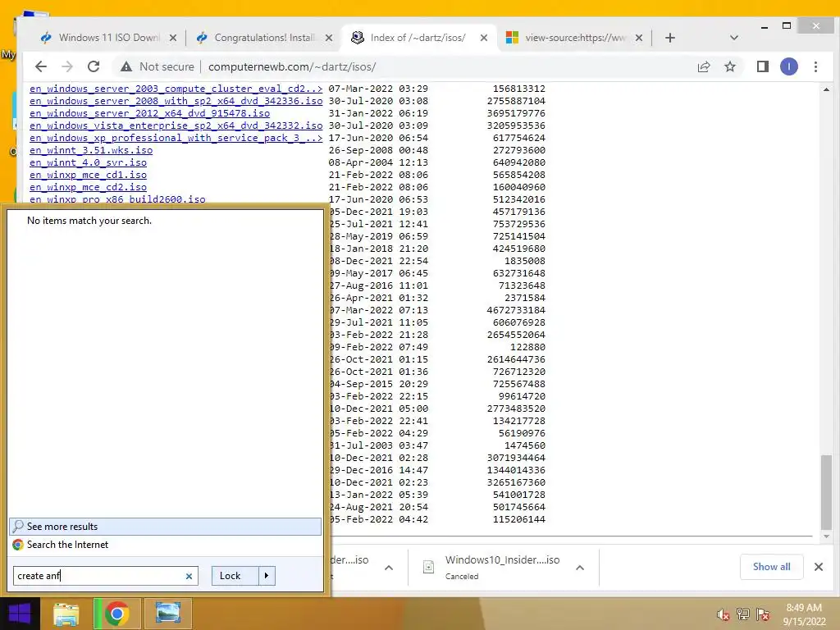
Task: Open the tab search dropdown arrow
Action: tap(734, 38)
